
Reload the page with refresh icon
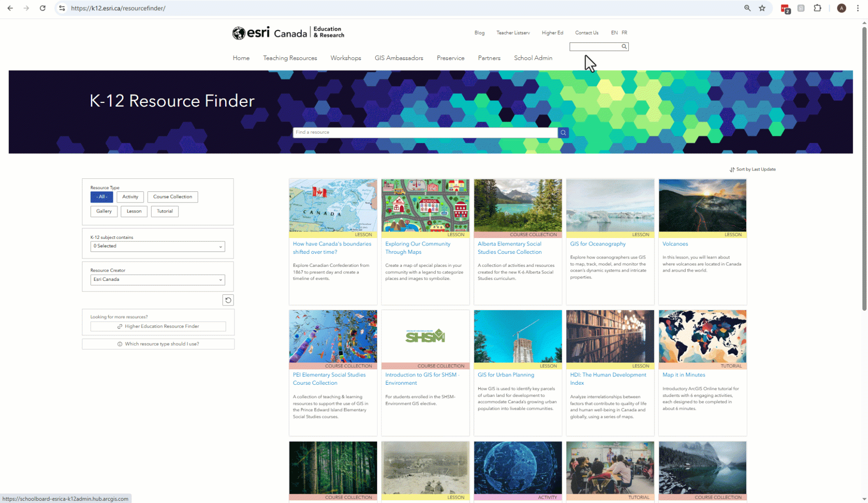(x=42, y=8)
